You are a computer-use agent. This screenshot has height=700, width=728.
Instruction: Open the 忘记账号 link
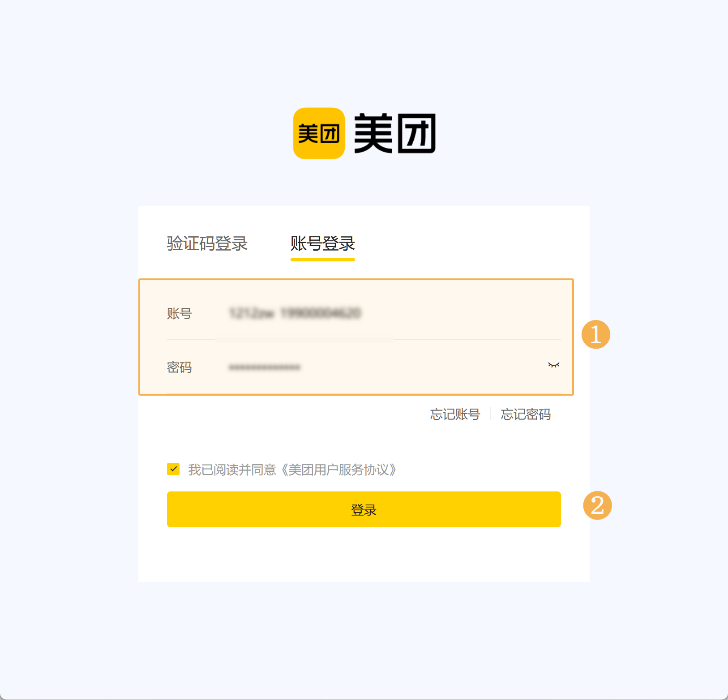[x=455, y=414]
